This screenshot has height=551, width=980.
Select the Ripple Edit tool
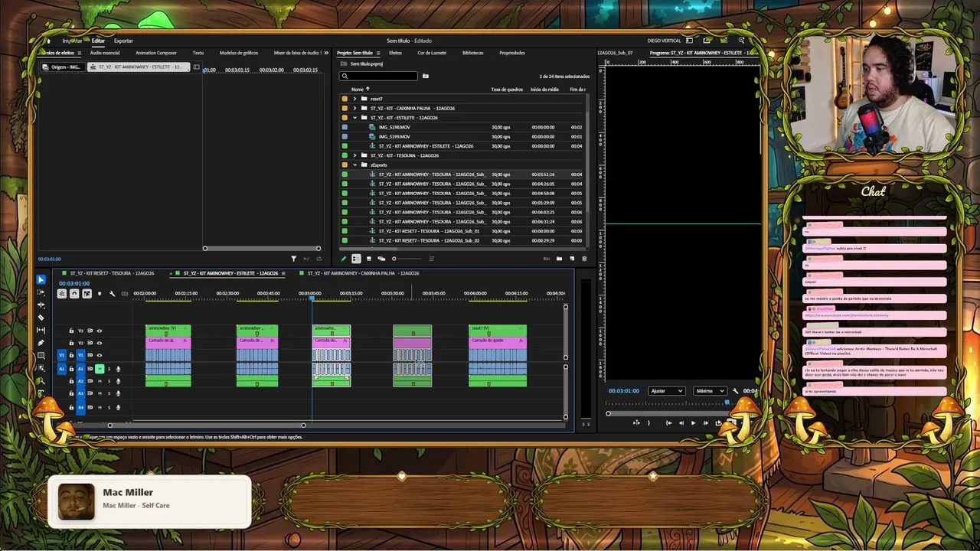point(41,305)
